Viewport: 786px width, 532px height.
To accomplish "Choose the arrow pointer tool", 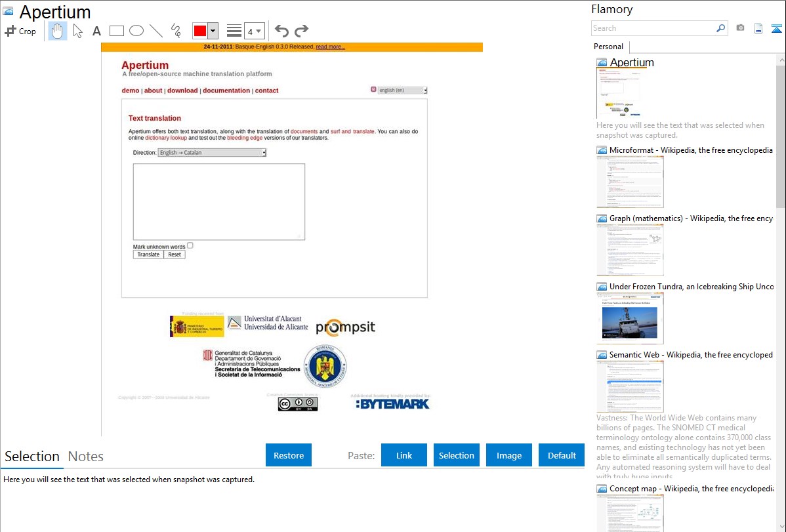I will [x=77, y=31].
